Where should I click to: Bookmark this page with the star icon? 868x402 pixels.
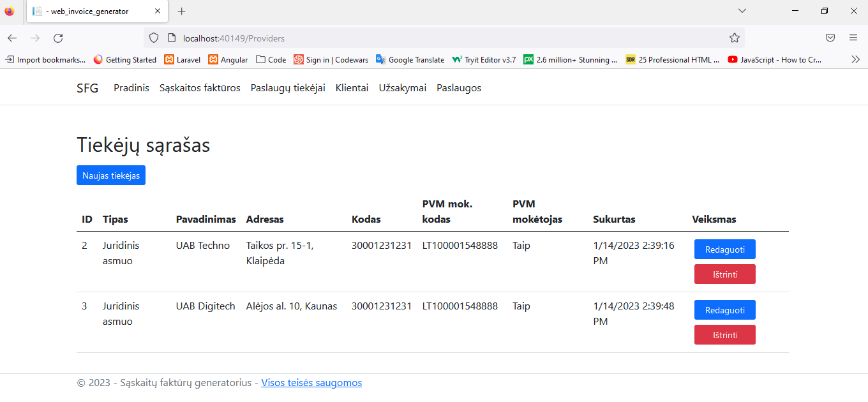[x=734, y=38]
